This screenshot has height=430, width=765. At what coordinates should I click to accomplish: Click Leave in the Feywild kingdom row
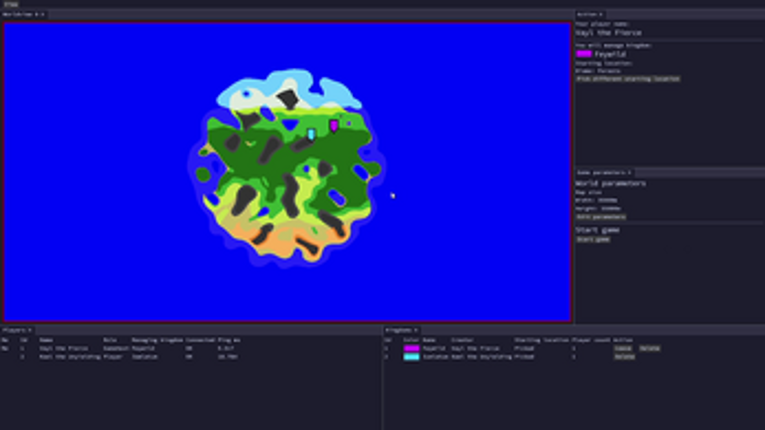pos(623,348)
